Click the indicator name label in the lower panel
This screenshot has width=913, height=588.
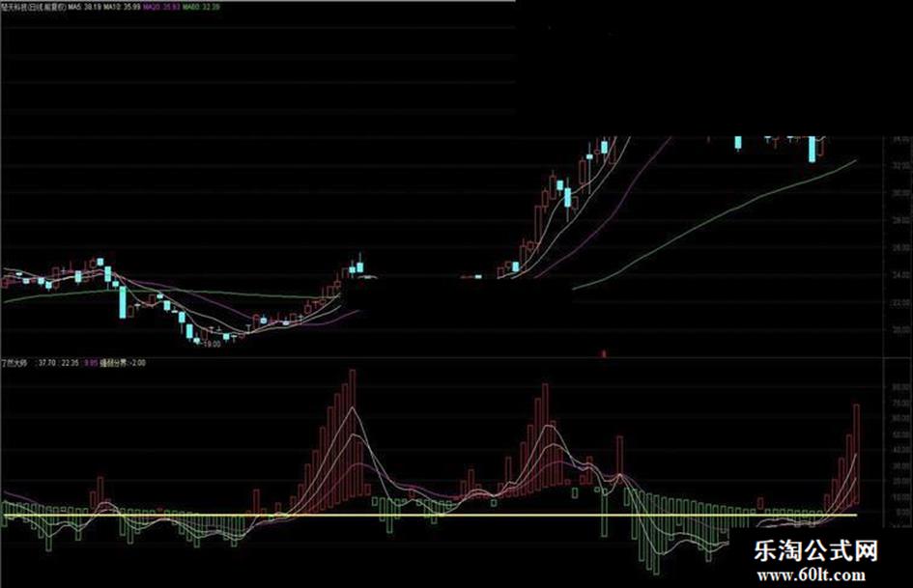(x=14, y=363)
